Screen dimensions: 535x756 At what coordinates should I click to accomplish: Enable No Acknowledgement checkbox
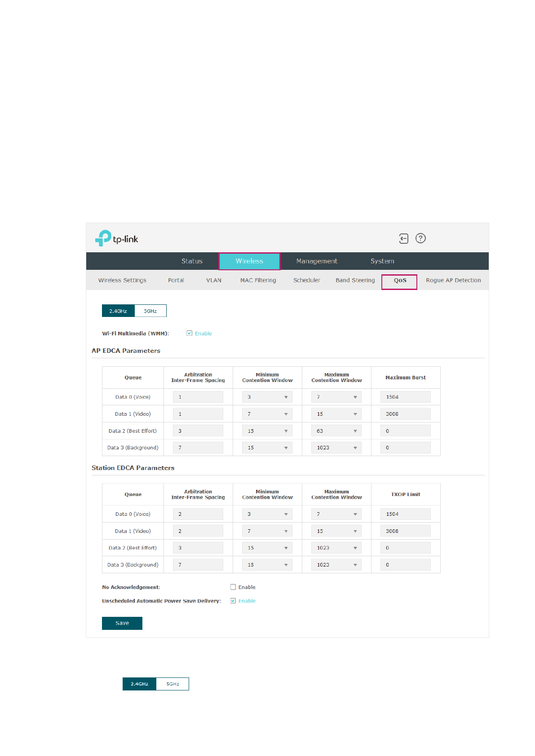233,587
